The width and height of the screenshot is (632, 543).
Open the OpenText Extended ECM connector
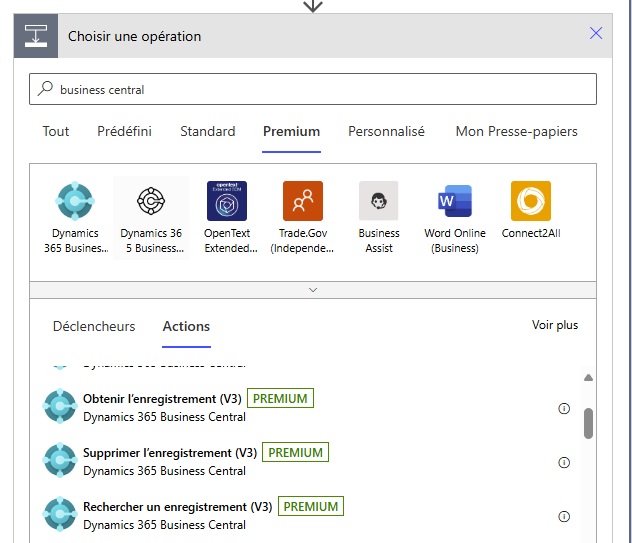(x=227, y=201)
